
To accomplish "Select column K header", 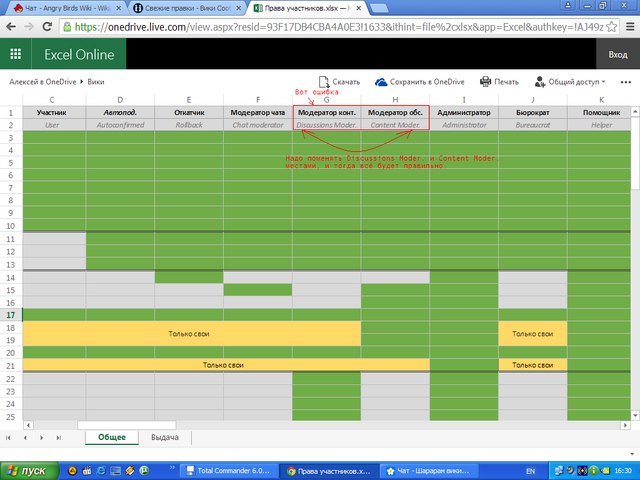I will tap(601, 100).
